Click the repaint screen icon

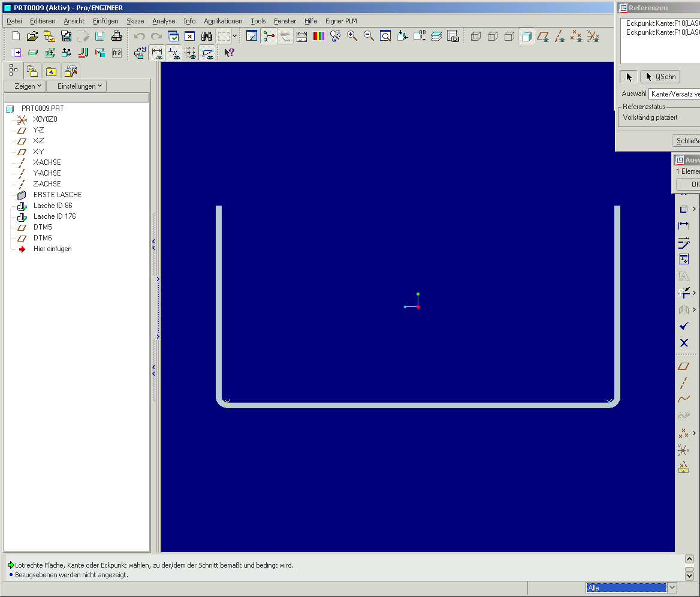click(252, 36)
